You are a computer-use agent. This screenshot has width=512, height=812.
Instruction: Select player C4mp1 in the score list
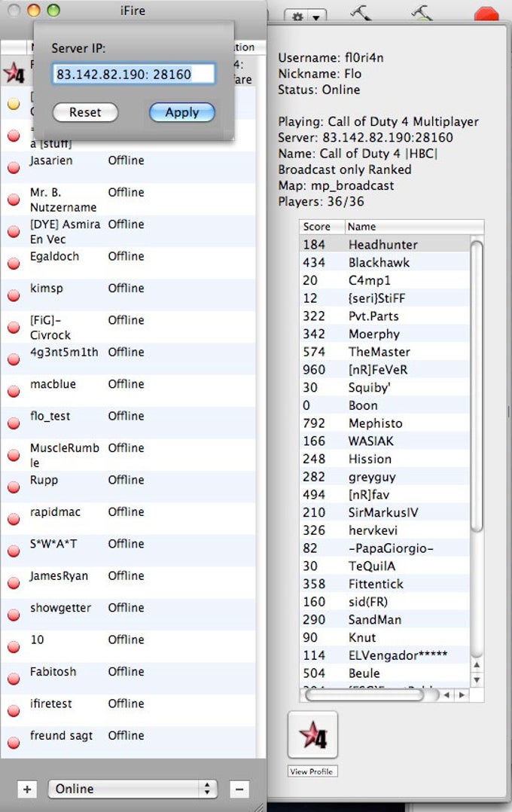pyautogui.click(x=385, y=280)
